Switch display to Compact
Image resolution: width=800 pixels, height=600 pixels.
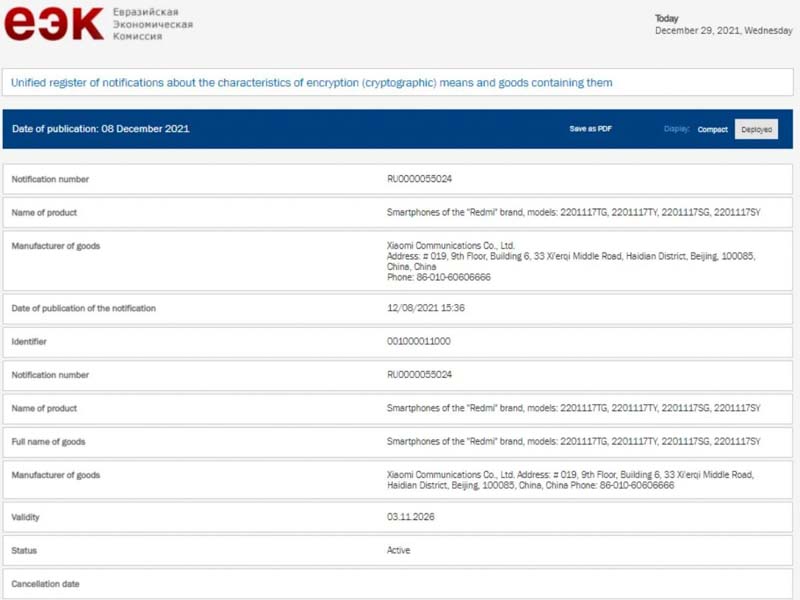(x=712, y=130)
